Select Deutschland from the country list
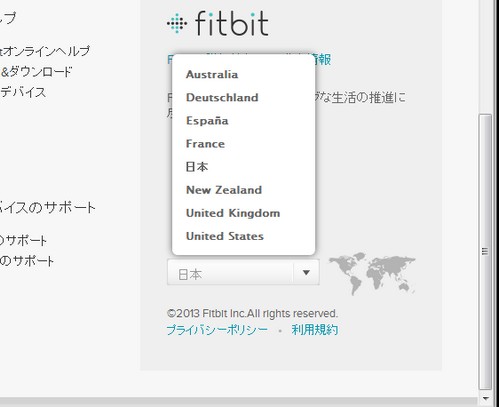 tap(222, 97)
